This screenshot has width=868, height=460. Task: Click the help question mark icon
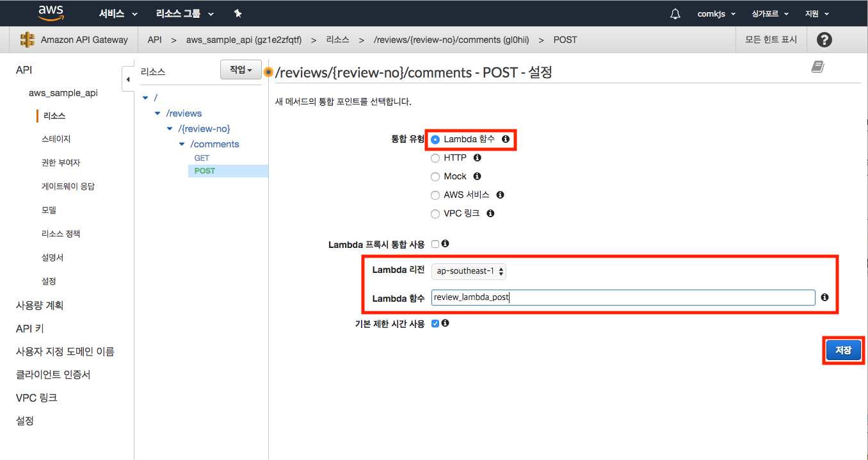[824, 40]
